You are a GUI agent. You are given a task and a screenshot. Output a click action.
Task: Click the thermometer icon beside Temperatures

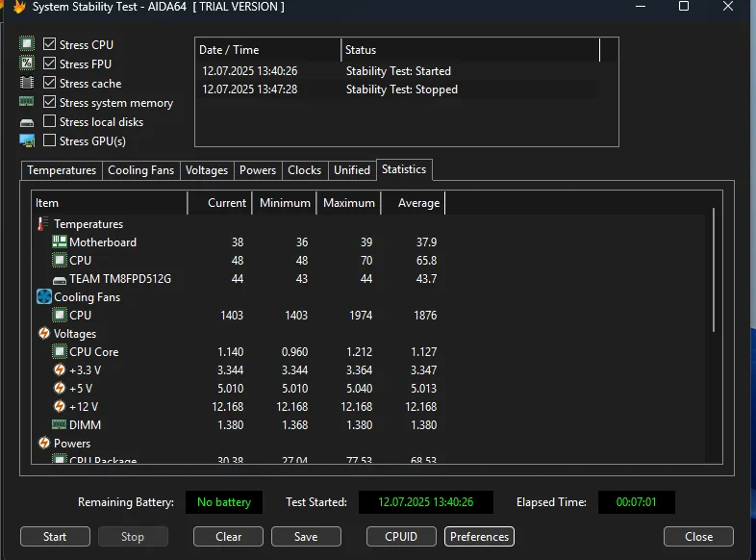point(43,224)
